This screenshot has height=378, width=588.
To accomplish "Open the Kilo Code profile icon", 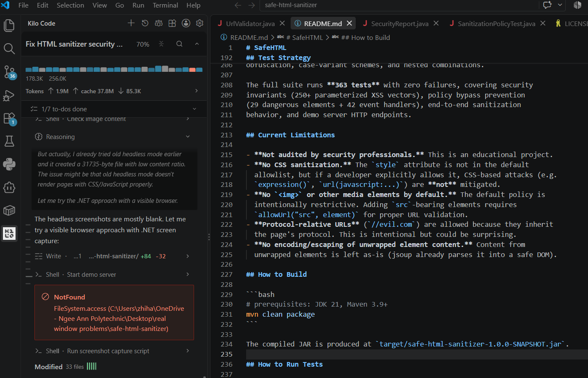I will click(186, 23).
